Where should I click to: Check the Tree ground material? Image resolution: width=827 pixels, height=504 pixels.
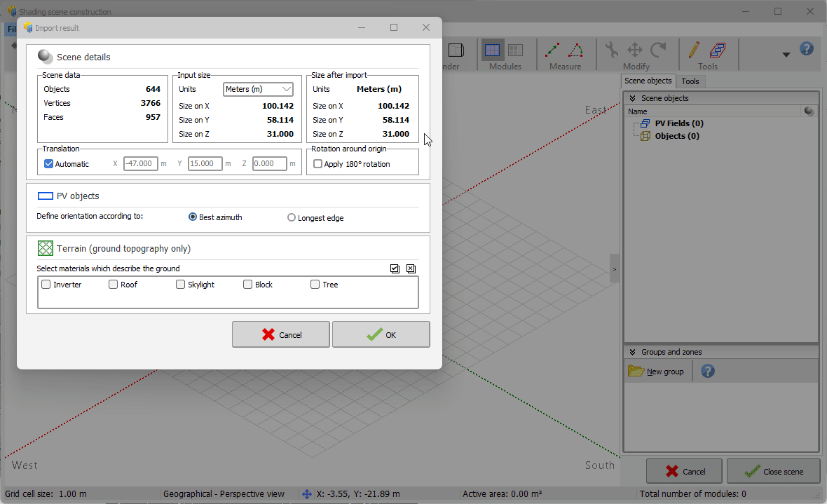point(315,284)
